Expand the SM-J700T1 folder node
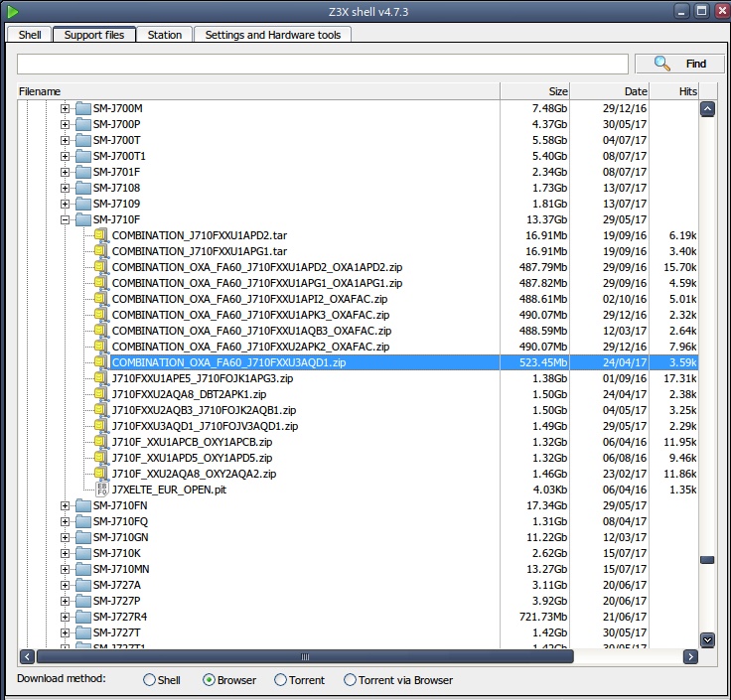Viewport: 731px width, 700px height. coord(65,156)
